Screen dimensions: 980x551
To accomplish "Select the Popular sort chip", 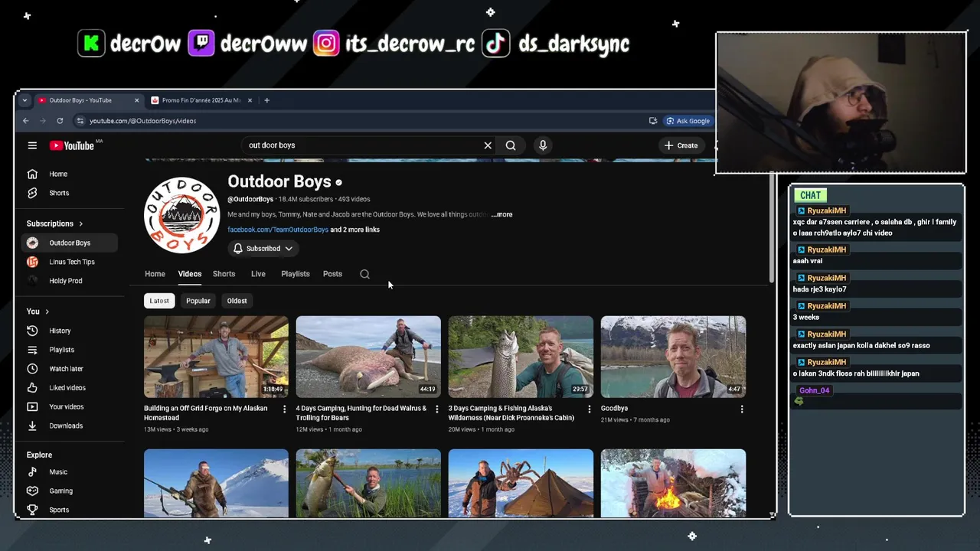I will 198,301.
